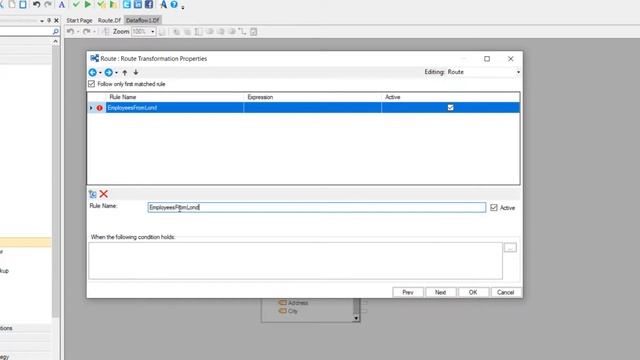
Task: Open the Twitter share icon
Action: click(127, 4)
